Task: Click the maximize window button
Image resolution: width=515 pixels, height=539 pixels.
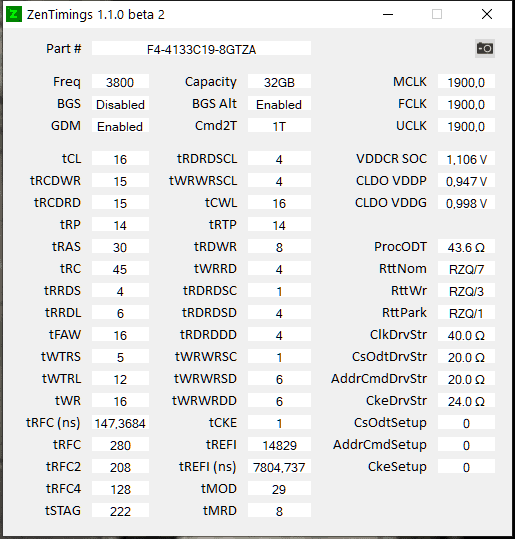Action: coord(437,14)
